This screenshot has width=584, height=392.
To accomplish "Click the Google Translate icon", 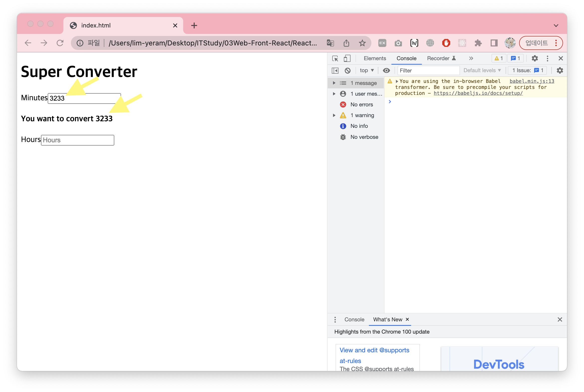I will point(330,43).
